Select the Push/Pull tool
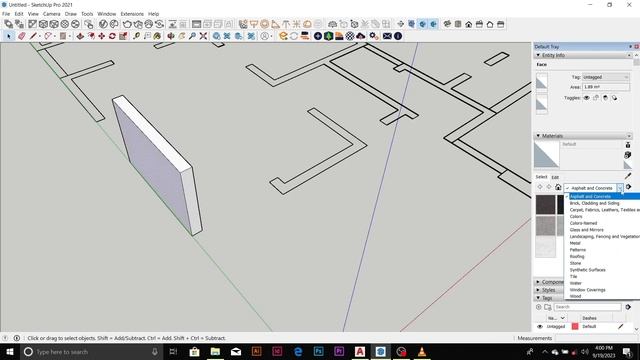 (80, 36)
